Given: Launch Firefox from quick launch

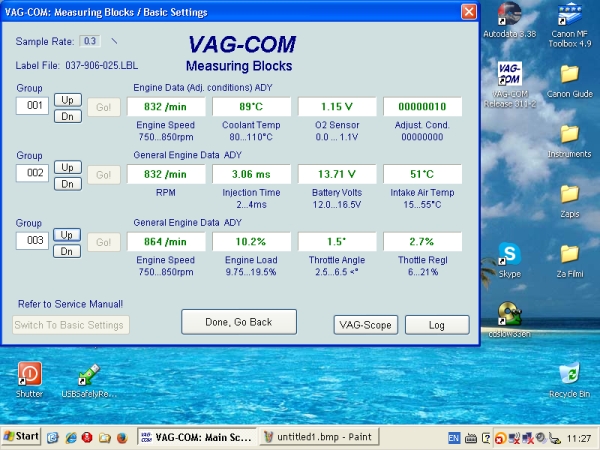Looking at the screenshot, I should (122, 437).
